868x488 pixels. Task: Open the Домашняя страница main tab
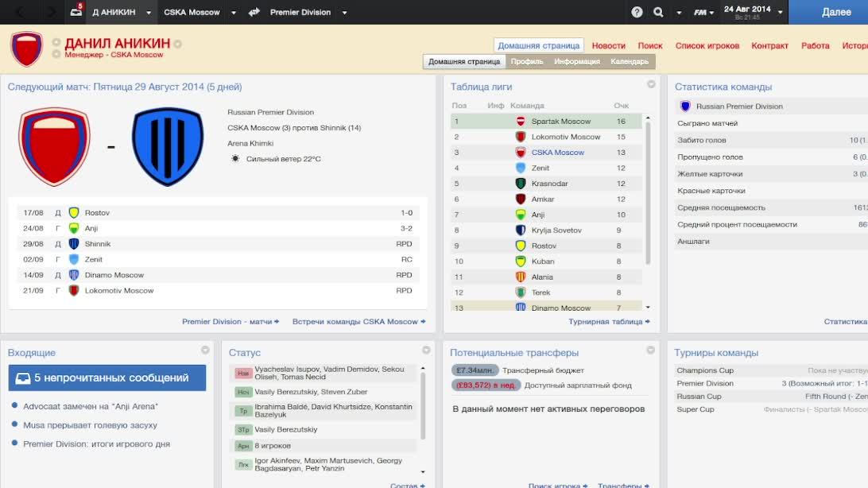tap(538, 45)
